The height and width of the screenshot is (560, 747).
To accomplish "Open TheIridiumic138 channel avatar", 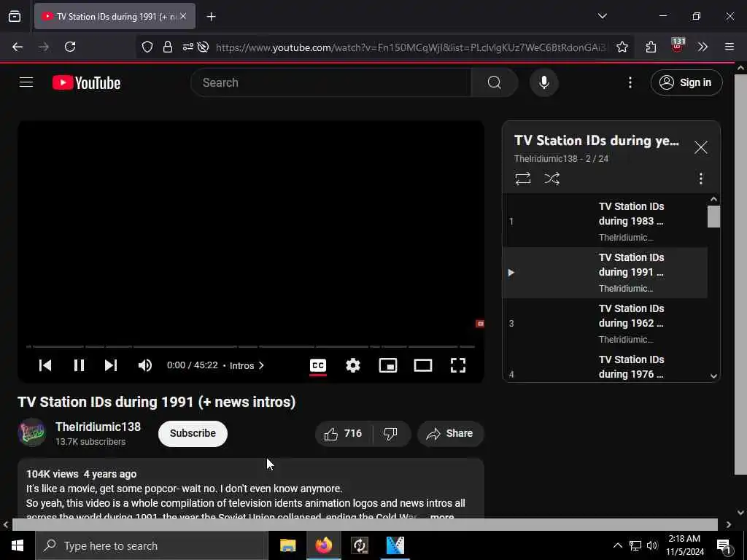I will [x=32, y=432].
